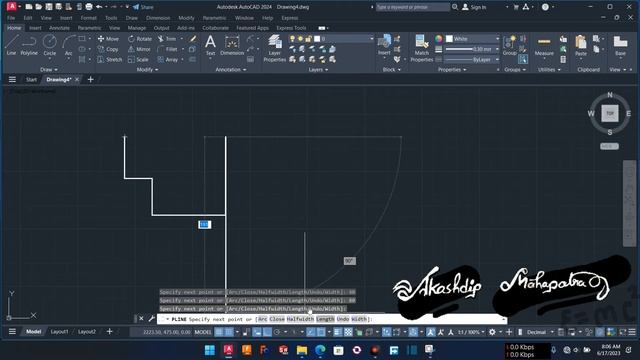Click the Group tool
Screen dimensions: 640x360
pos(509,44)
